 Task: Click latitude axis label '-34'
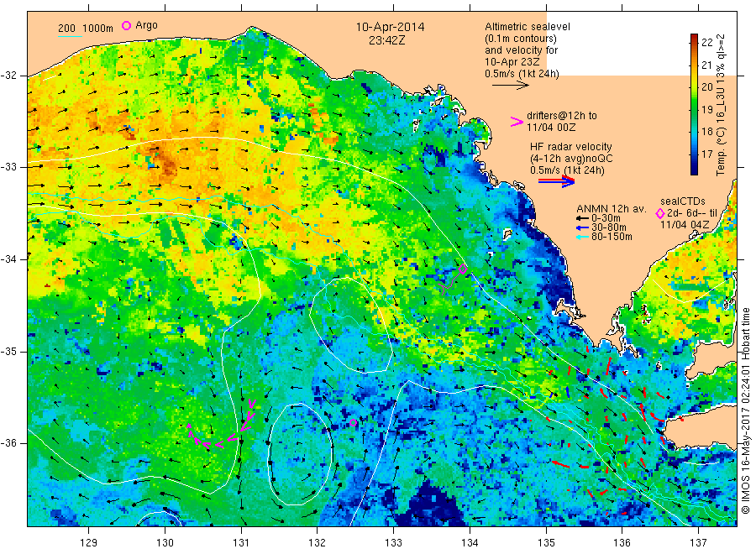click(x=8, y=259)
